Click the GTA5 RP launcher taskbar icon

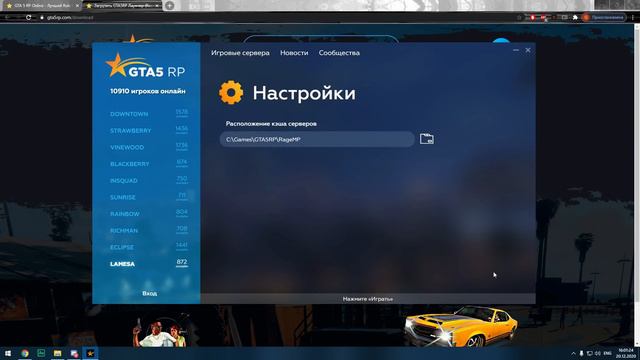[90, 353]
